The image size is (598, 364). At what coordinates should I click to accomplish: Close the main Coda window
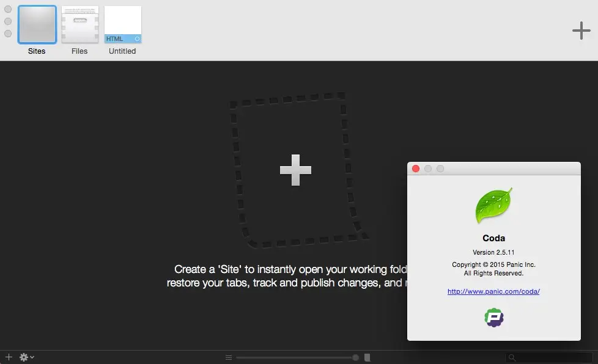click(x=8, y=9)
